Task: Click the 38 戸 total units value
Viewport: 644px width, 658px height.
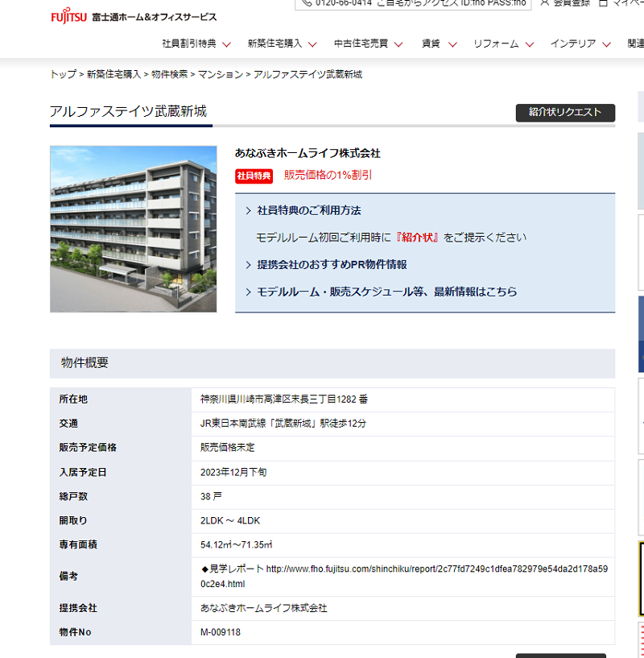Action: click(x=211, y=496)
